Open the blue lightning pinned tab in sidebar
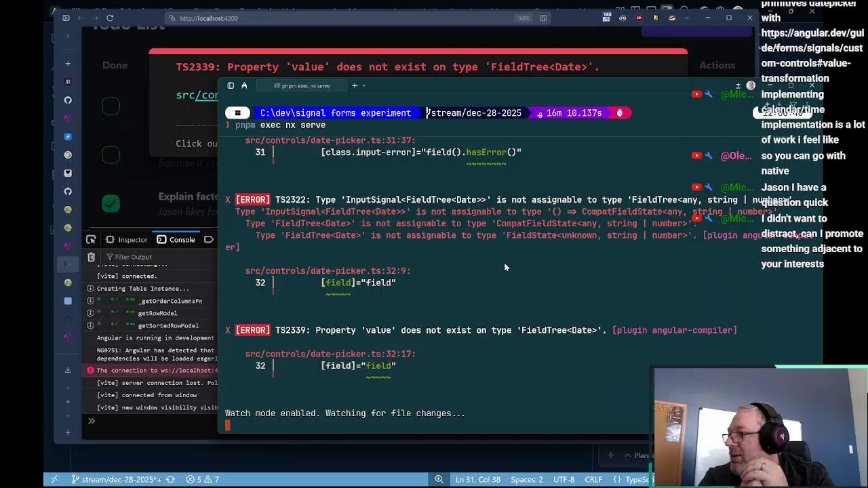 (x=68, y=136)
